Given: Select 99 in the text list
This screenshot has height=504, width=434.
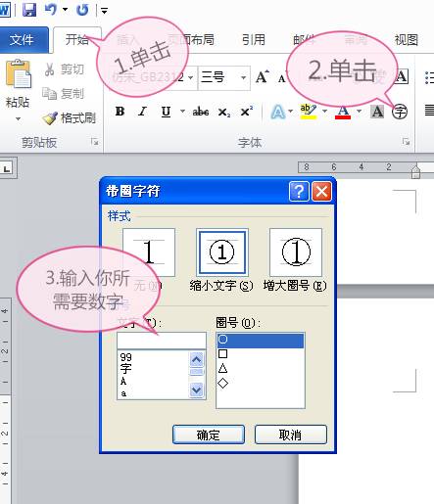Looking at the screenshot, I should [x=126, y=356].
